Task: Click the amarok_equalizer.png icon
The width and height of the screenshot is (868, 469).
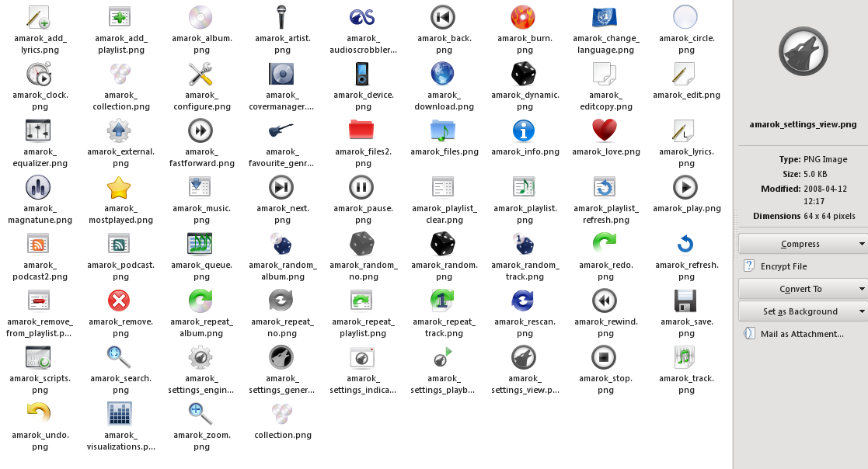Action: (x=39, y=131)
